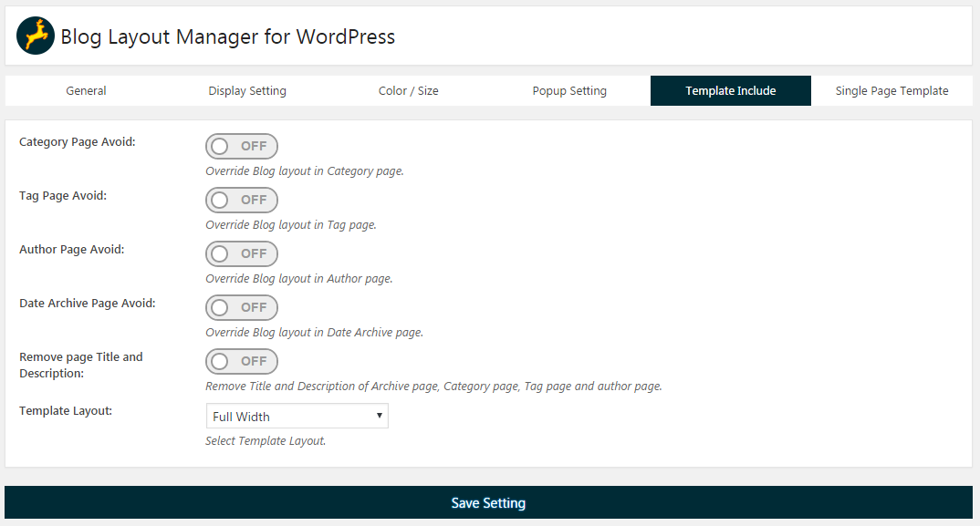Viewport: 980px width, 526px height.
Task: Click the Save Setting button
Action: (488, 503)
